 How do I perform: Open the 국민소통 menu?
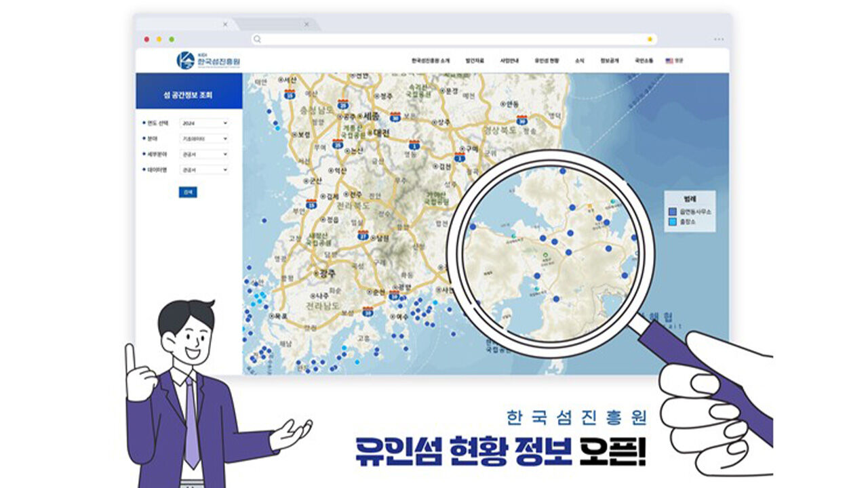point(644,60)
